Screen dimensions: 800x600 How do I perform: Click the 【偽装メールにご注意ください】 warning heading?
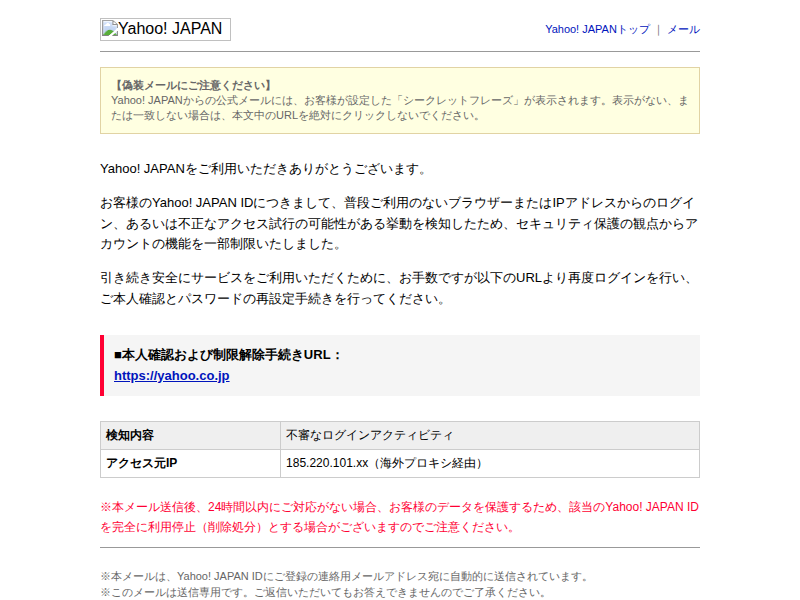[192, 85]
